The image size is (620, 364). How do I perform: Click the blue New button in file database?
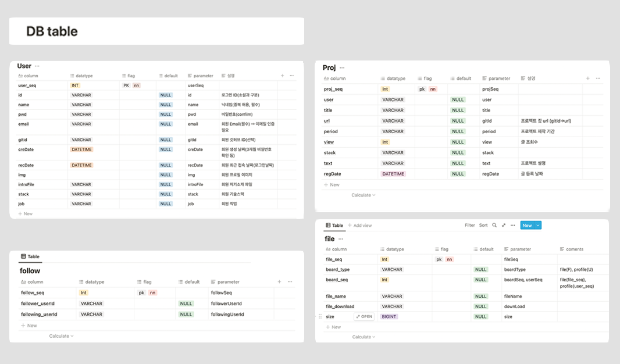528,226
